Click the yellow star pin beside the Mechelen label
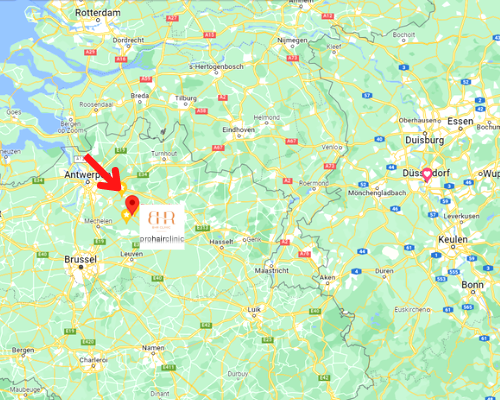The image size is (500, 400). coord(126,216)
